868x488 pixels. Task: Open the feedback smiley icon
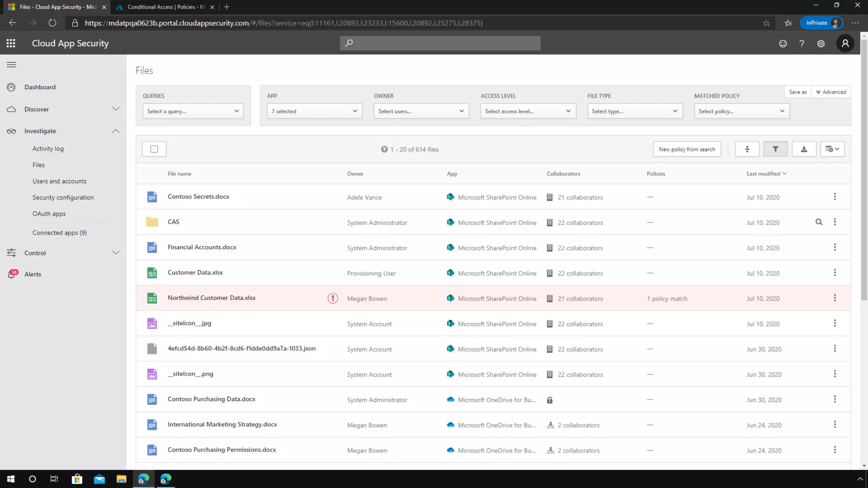[x=783, y=44]
